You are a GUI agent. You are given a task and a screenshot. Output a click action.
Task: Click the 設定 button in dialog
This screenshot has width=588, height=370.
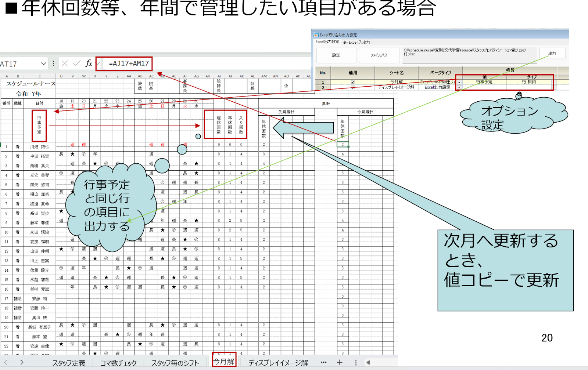pyautogui.click(x=336, y=55)
